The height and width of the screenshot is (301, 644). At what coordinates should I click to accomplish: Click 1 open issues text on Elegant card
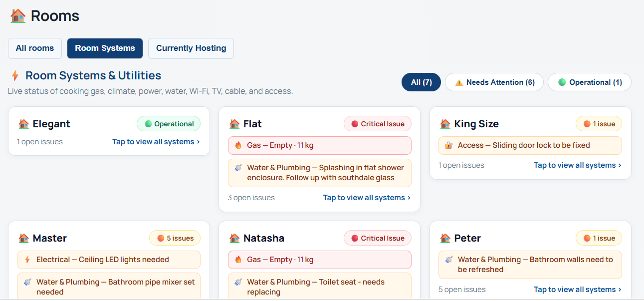click(x=40, y=142)
